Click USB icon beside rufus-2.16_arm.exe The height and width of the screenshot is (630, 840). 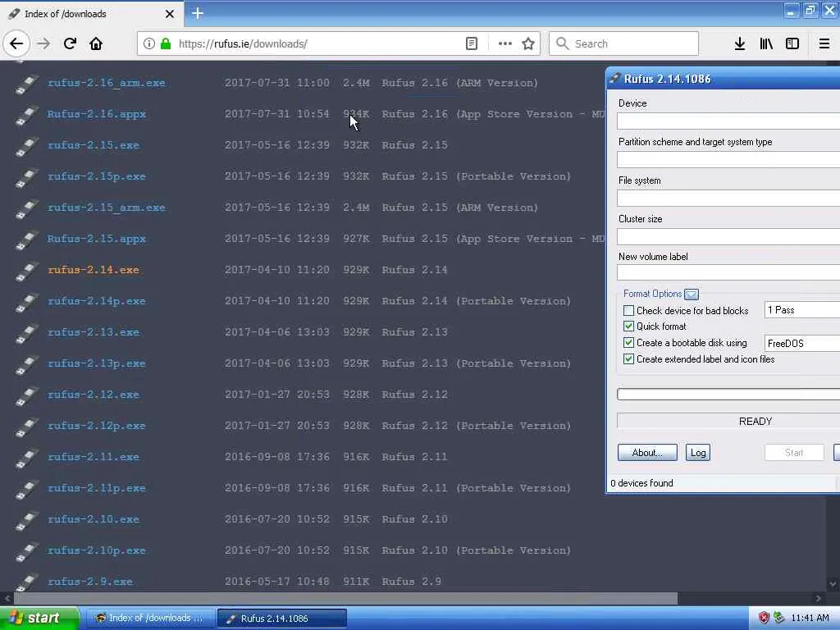point(26,84)
